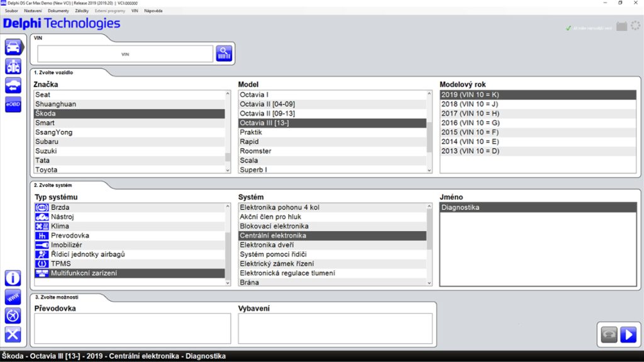Click the airbag icon beside Řídicí jednotky airbagů

[42, 254]
